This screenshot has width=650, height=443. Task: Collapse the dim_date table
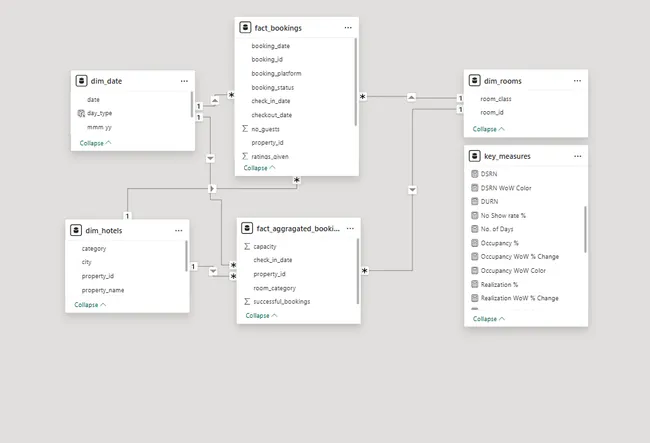(x=95, y=143)
